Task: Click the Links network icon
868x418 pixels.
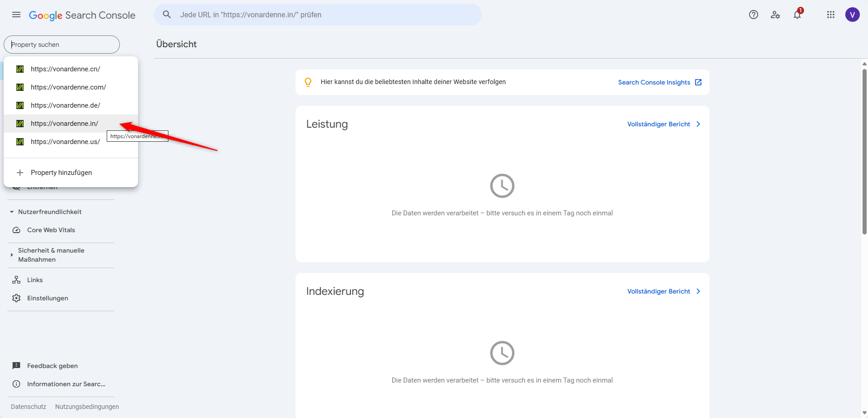Action: (x=16, y=280)
